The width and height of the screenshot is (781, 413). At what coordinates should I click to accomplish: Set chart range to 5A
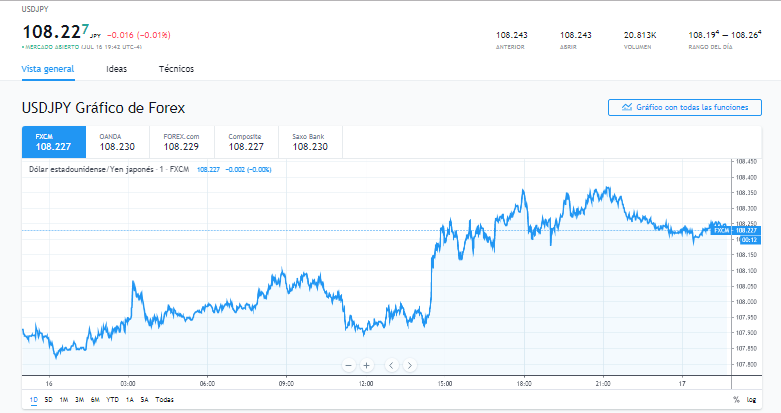[x=144, y=400]
